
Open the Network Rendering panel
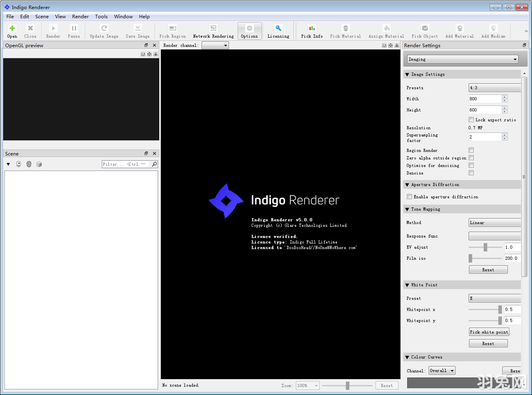point(213,31)
